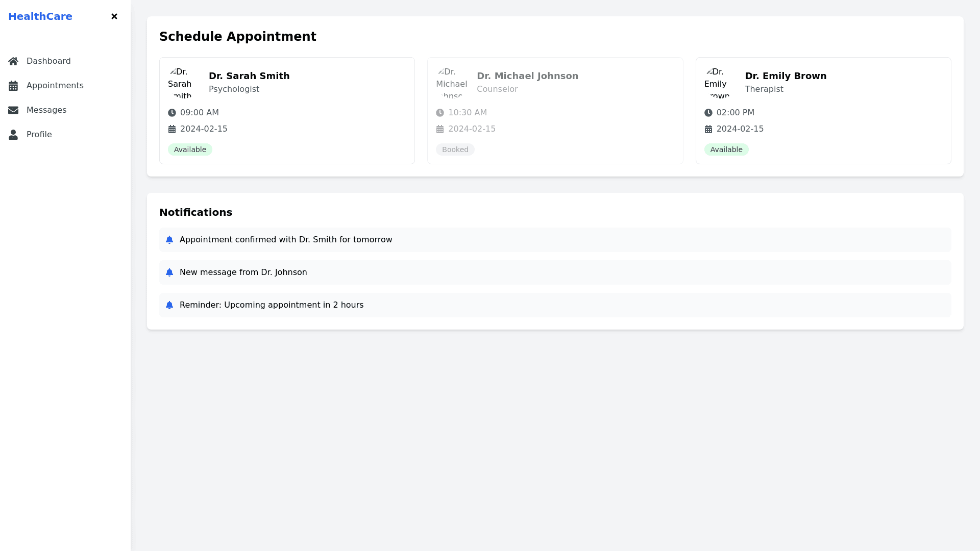Click bell icon beside Dr. Smith confirmation

(169, 240)
